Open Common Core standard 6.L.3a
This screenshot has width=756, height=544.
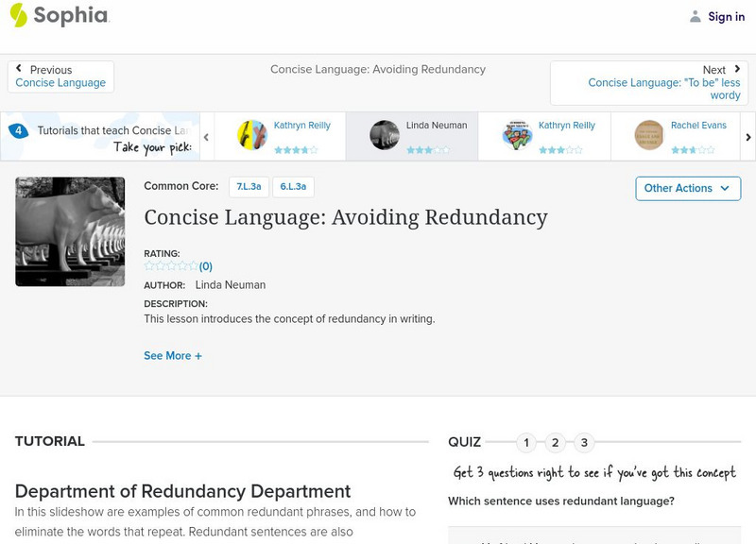(290, 186)
